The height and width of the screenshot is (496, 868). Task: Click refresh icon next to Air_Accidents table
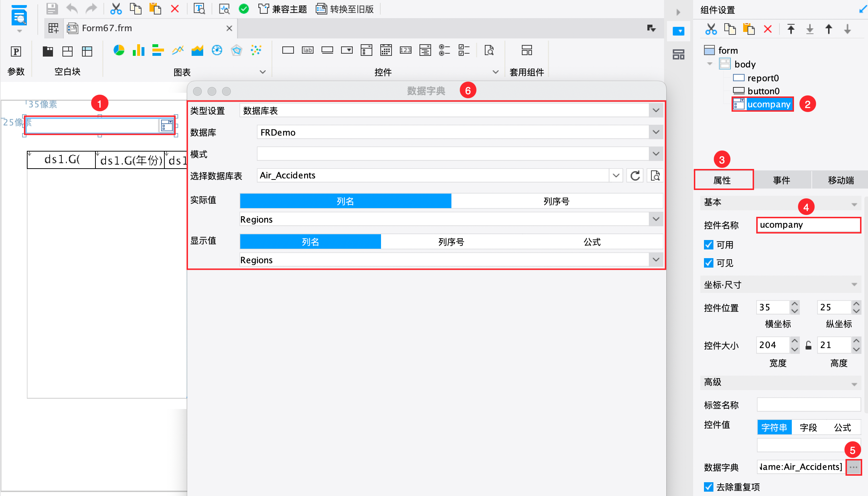(x=635, y=176)
